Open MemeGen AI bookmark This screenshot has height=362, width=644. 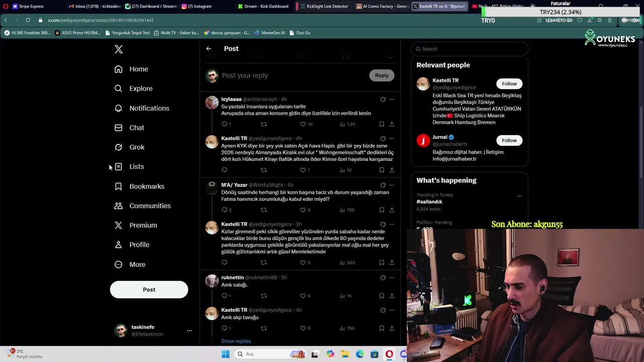pyautogui.click(x=270, y=33)
